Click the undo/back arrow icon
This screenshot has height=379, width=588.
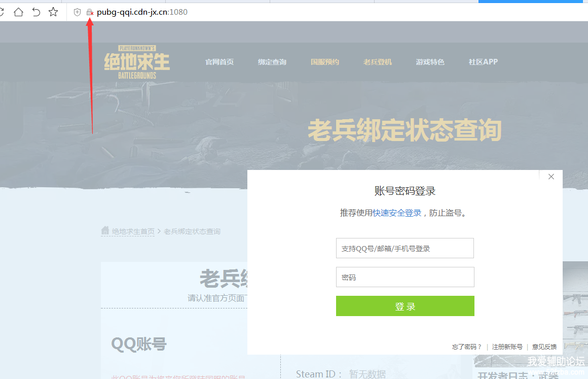pos(36,12)
